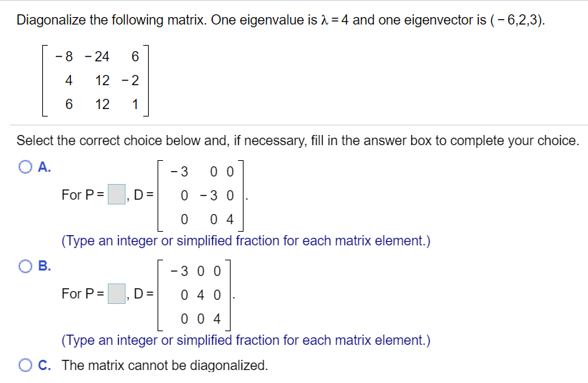Click the 'Select the correct choice below' instruction

click(x=297, y=140)
